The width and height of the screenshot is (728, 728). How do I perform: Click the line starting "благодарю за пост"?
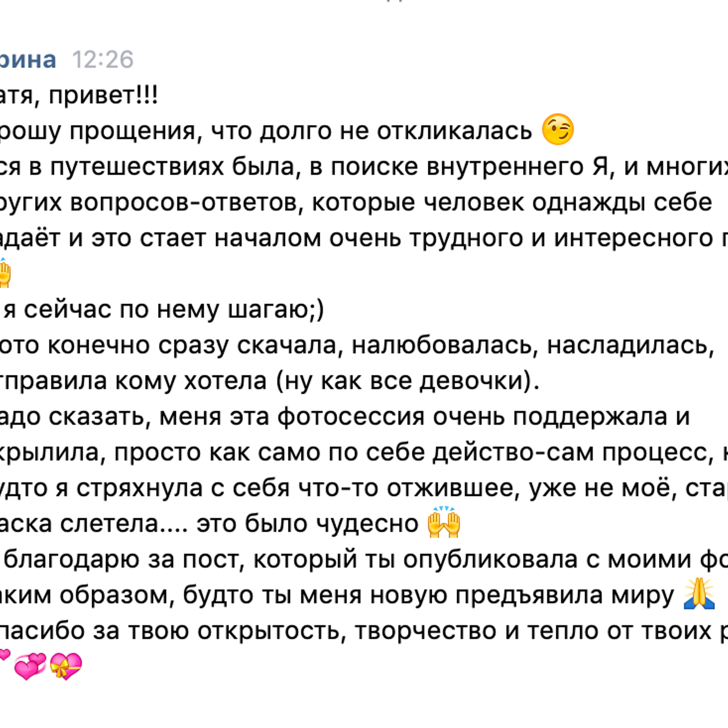click(364, 560)
